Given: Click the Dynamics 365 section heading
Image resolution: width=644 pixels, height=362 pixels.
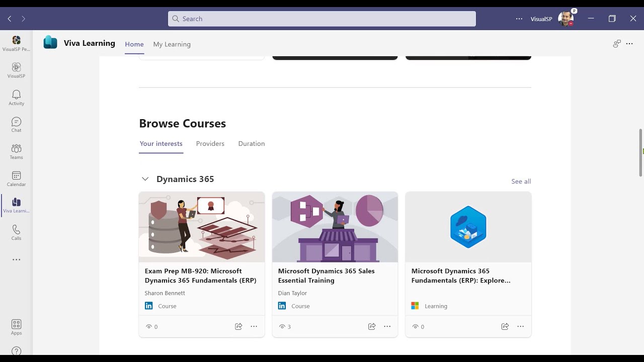Looking at the screenshot, I should point(185,179).
